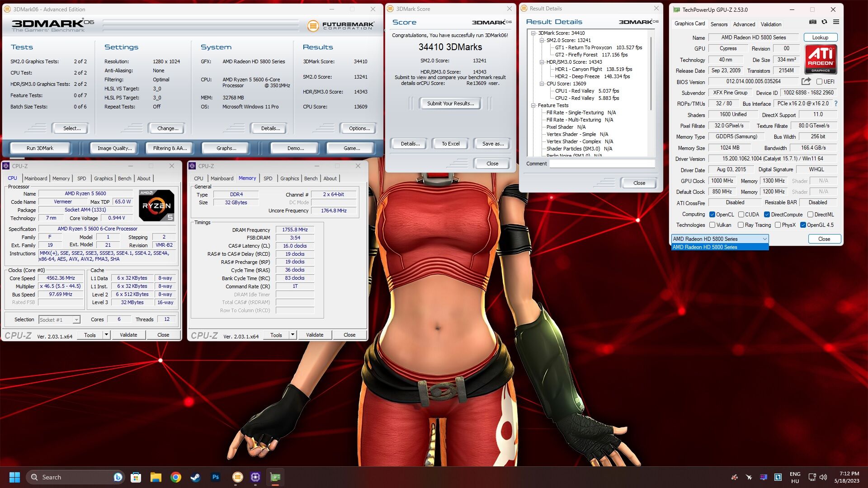This screenshot has width=868, height=488.
Task: Switch to Sensors tab in GPU-Z
Action: pos(719,24)
